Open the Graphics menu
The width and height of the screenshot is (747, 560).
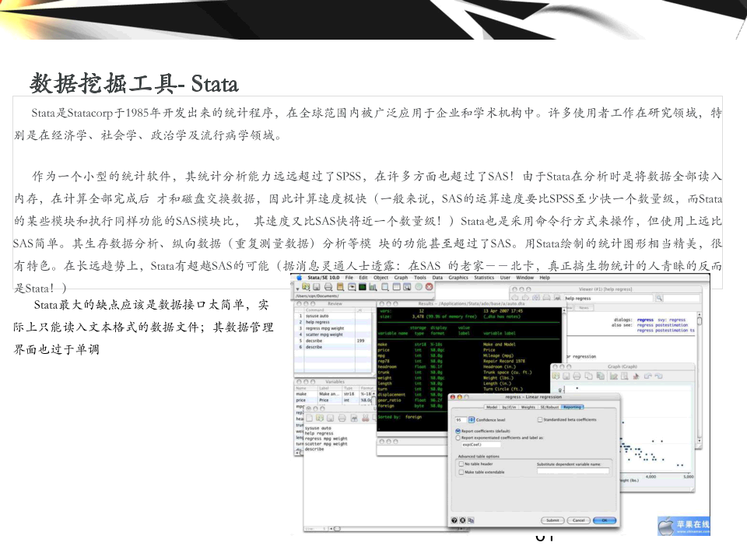pos(458,278)
